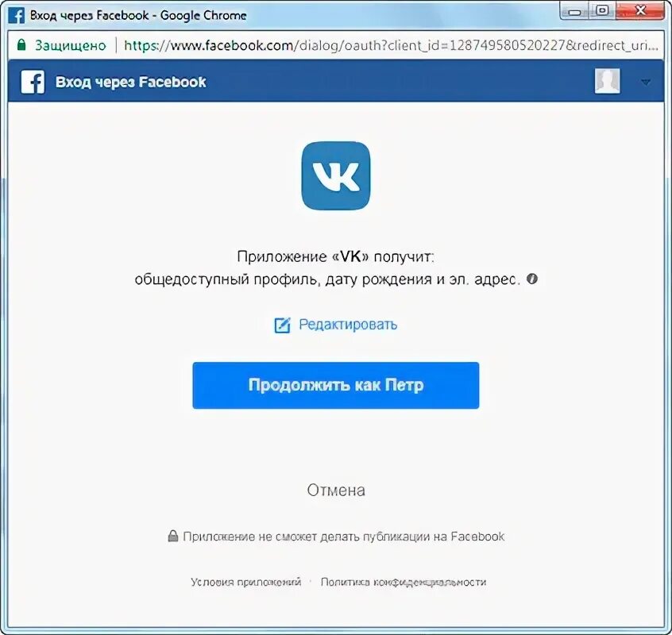Maximize the Chrome popup window

click(602, 10)
